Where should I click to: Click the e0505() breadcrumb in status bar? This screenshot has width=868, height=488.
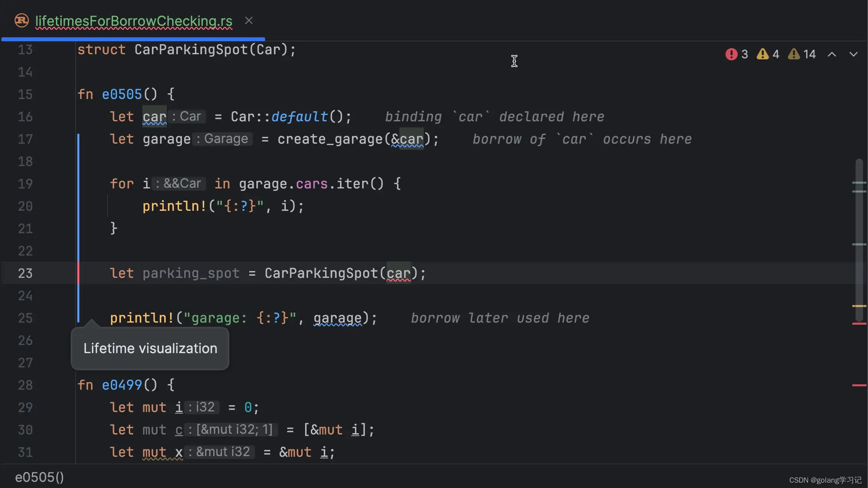click(x=39, y=477)
